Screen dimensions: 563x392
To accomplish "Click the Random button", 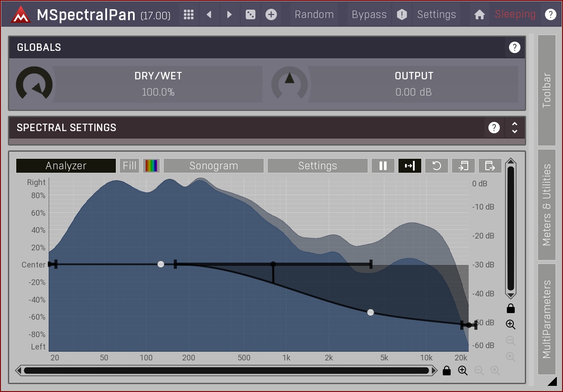I will click(x=314, y=14).
